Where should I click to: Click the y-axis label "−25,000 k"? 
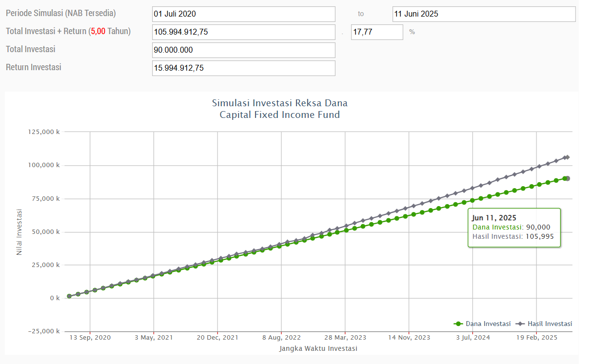[x=44, y=331]
